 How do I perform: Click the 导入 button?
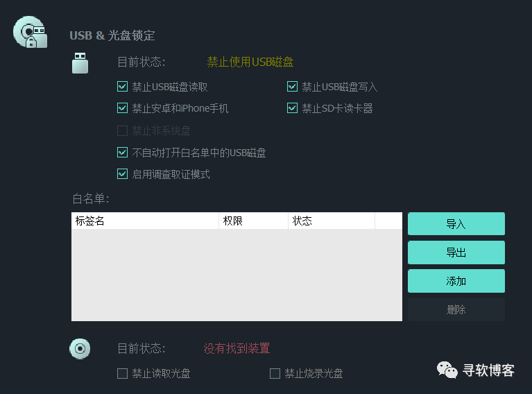click(x=456, y=224)
